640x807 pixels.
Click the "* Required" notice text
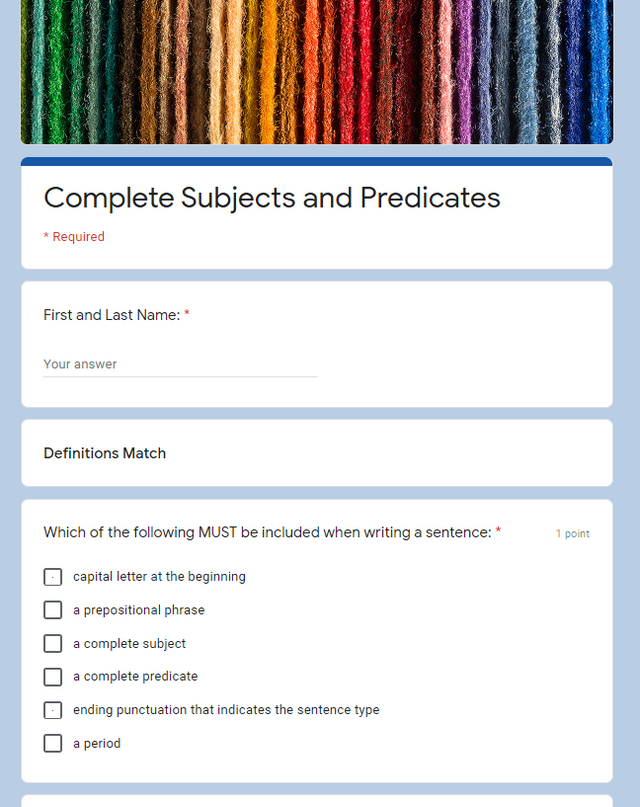[74, 236]
